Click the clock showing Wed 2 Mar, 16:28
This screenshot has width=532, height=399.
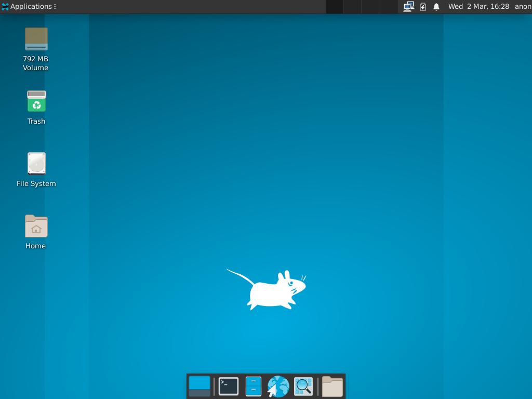click(x=478, y=6)
